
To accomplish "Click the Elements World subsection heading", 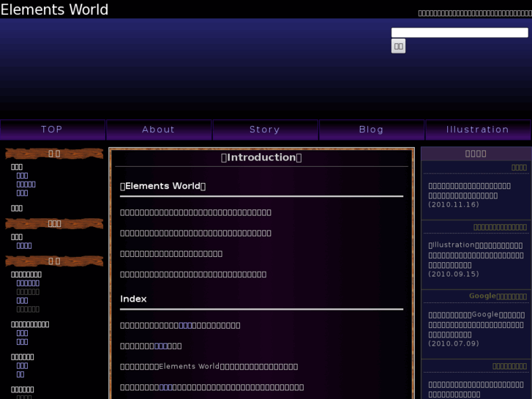I will click(163, 186).
